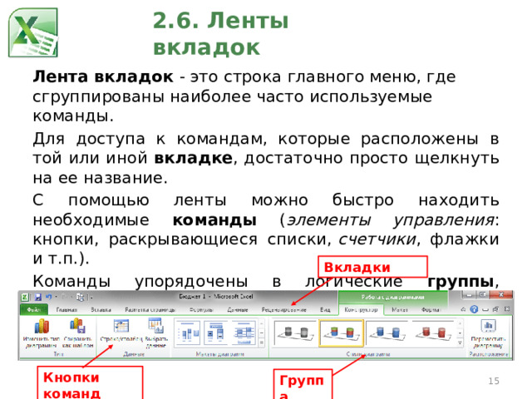This screenshot has height=399, width=532.
Task: Click the Стили диаграмм group label
Action: 367,354
